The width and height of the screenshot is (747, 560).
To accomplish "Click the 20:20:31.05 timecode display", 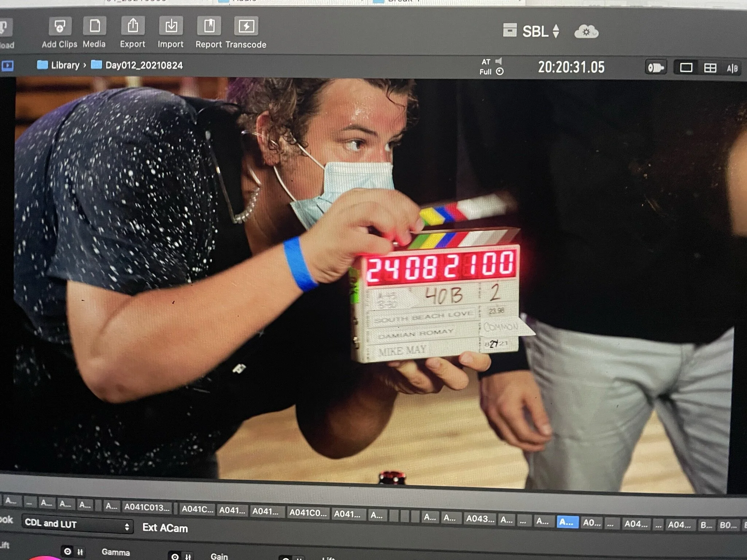I will coord(571,67).
